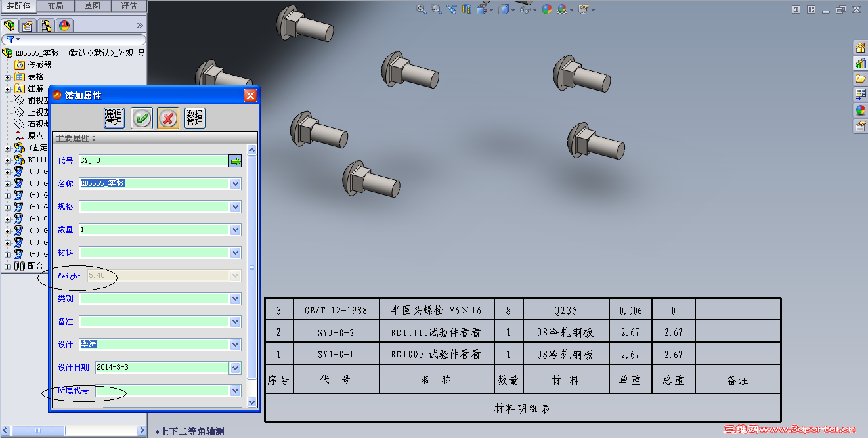The width and height of the screenshot is (868, 438).
Task: Switch to FeatureManager design tree tab
Action: pos(9,26)
